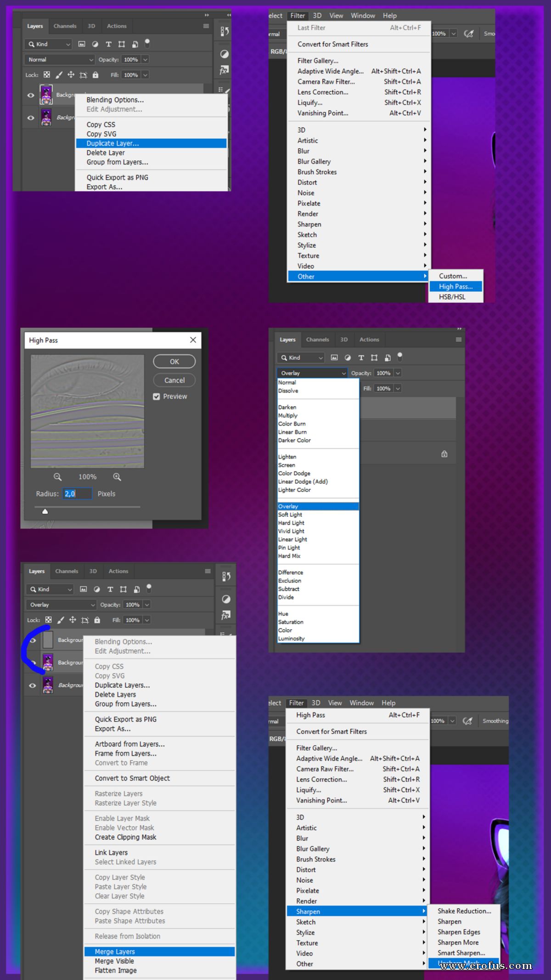Viewport: 551px width, 980px height.
Task: Select Smart Sharpen… in Sharpen submenu
Action: tap(461, 952)
